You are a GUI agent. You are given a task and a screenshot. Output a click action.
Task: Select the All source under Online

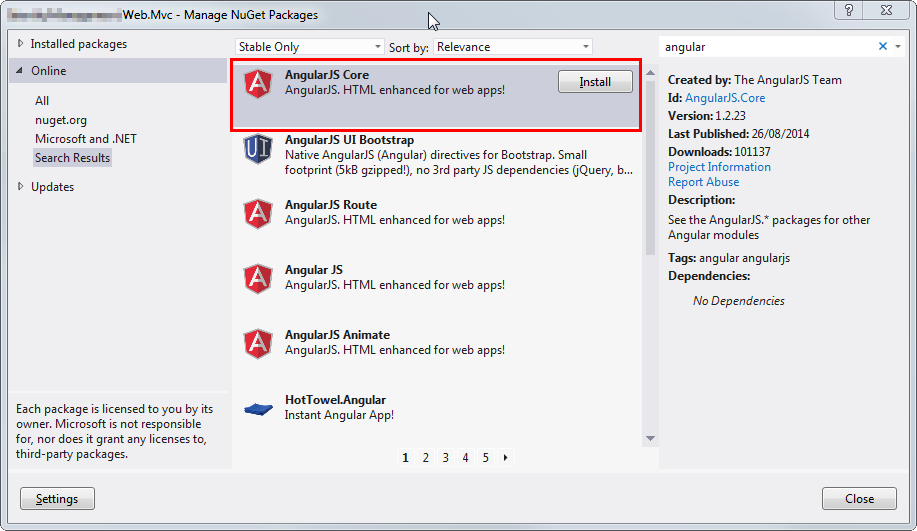(x=42, y=101)
